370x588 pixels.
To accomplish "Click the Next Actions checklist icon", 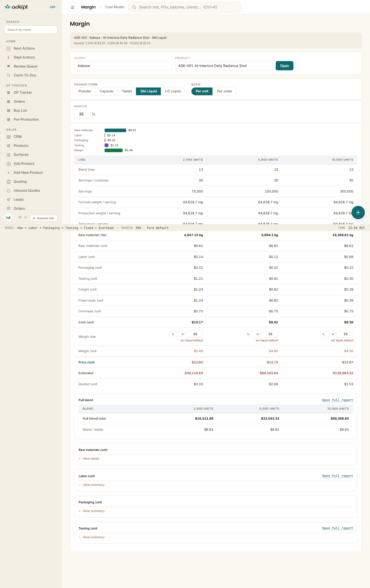I will (8, 49).
